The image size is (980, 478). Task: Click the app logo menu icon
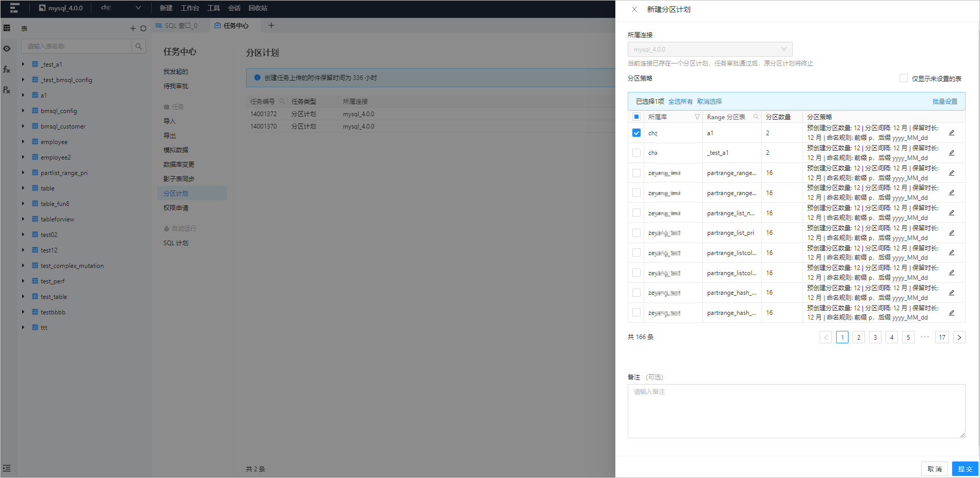point(14,8)
